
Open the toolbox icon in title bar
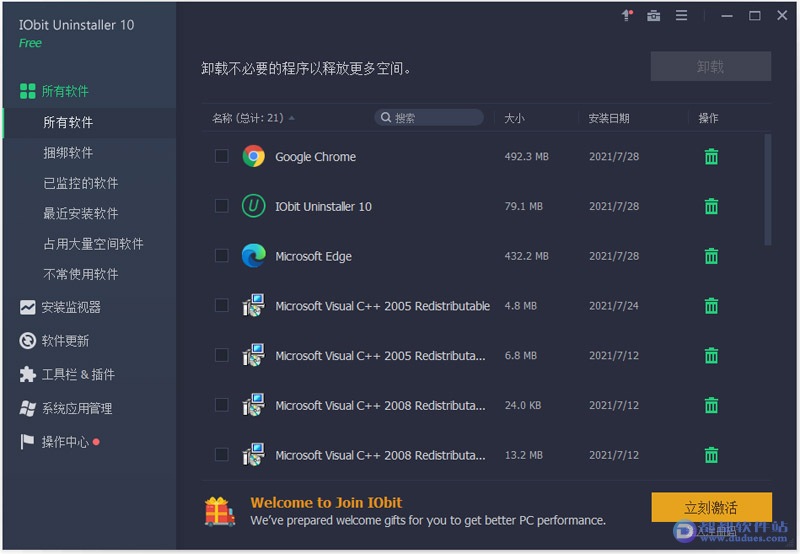[x=654, y=16]
